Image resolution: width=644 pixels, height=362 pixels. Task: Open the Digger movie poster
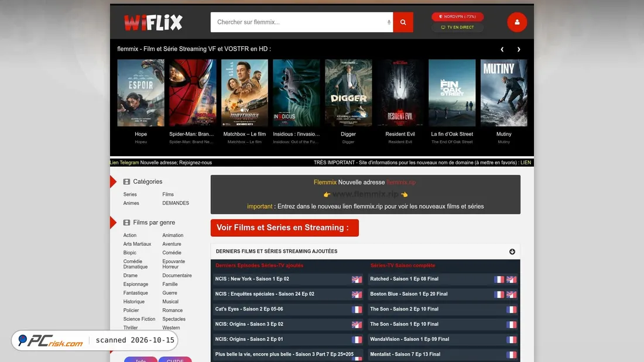(348, 93)
